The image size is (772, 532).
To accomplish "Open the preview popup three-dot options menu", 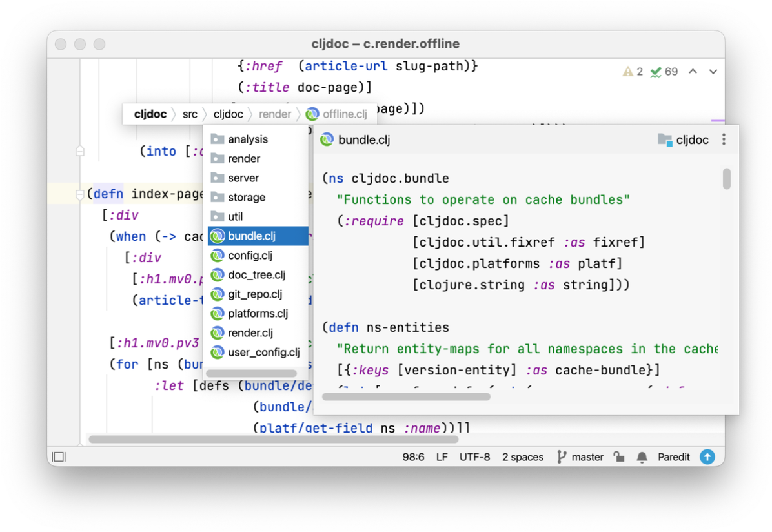I will 723,139.
